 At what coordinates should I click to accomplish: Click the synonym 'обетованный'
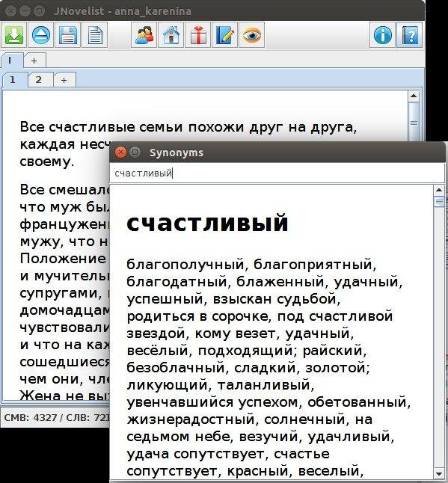point(357,402)
